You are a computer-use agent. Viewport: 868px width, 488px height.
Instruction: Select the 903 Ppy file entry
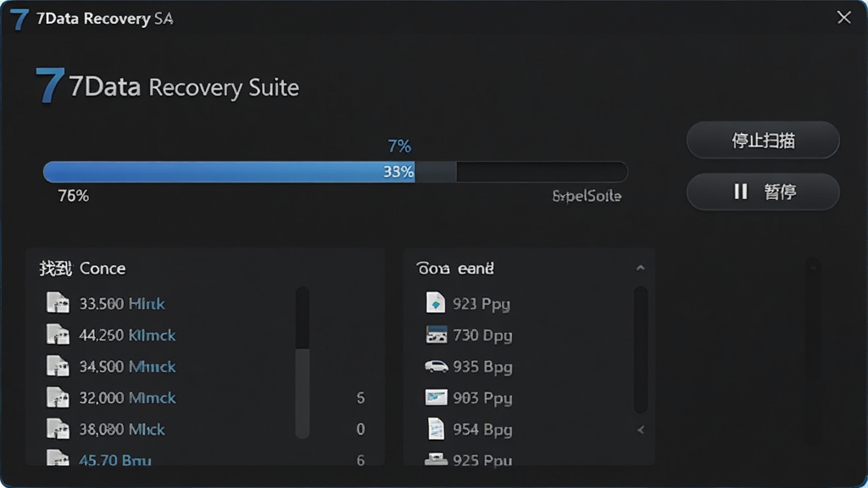tap(482, 398)
